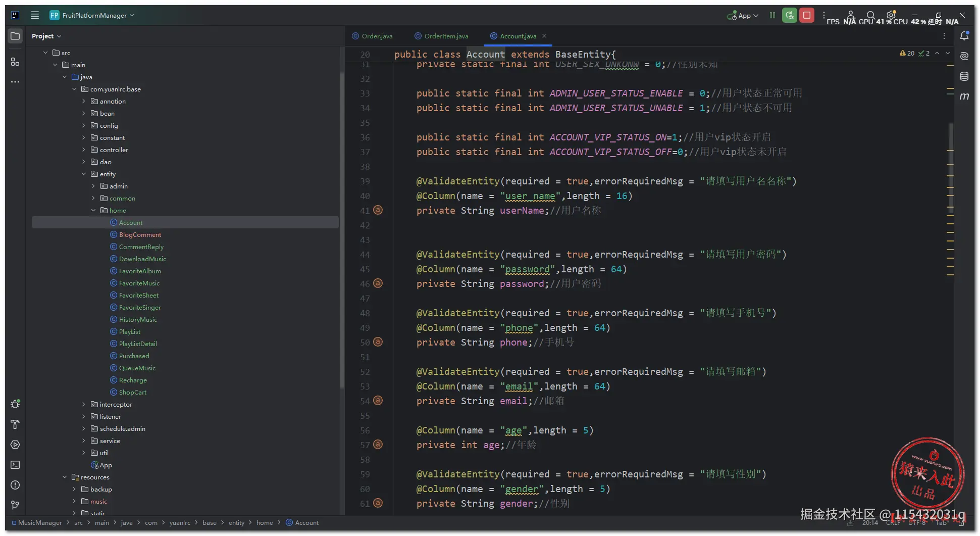Click gutter icon on line 46

pyautogui.click(x=378, y=283)
